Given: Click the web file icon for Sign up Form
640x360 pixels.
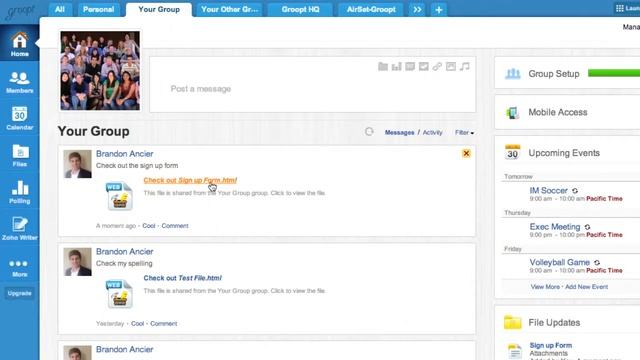Looking at the screenshot, I should tap(119, 196).
